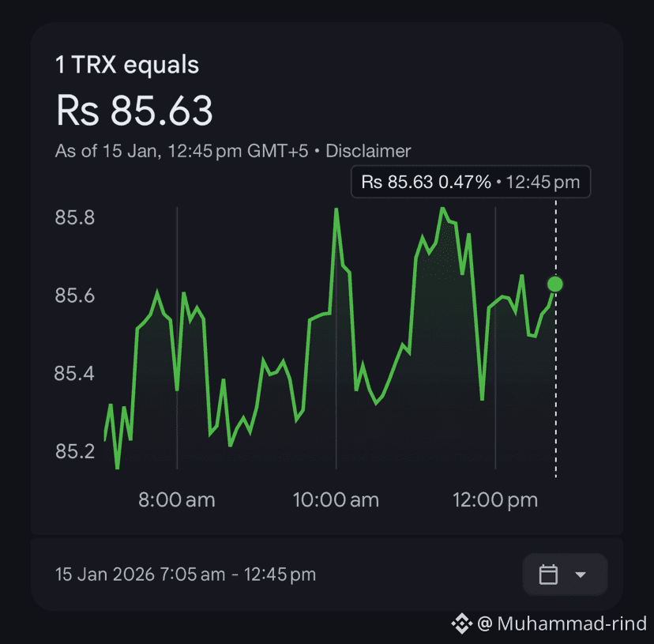Click the chart peak at 10:00 am
This screenshot has height=644, width=654.
coord(336,209)
